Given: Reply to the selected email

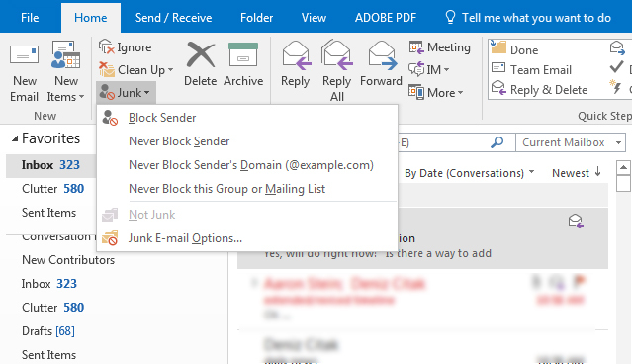Looking at the screenshot, I should click(x=296, y=64).
